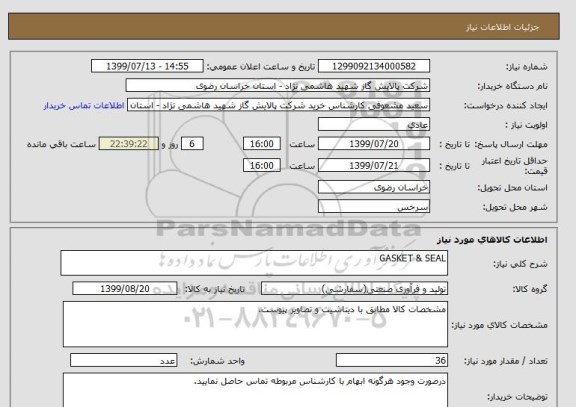Click the goods specifications text area
Viewport: 576px width, 407px height.
click(x=255, y=324)
